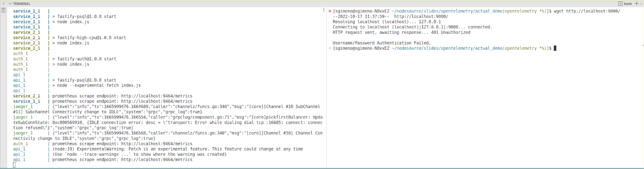644x169 pixels.
Task: Click 'fastify-psql@1.0.0 start' on service_1_1 row
Action: pyautogui.click(x=87, y=17)
